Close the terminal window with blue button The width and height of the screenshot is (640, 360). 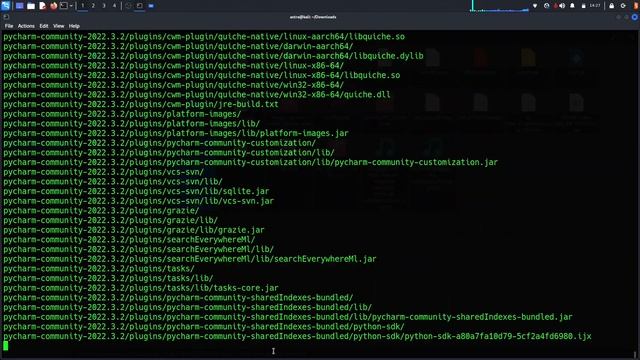[x=635, y=17]
